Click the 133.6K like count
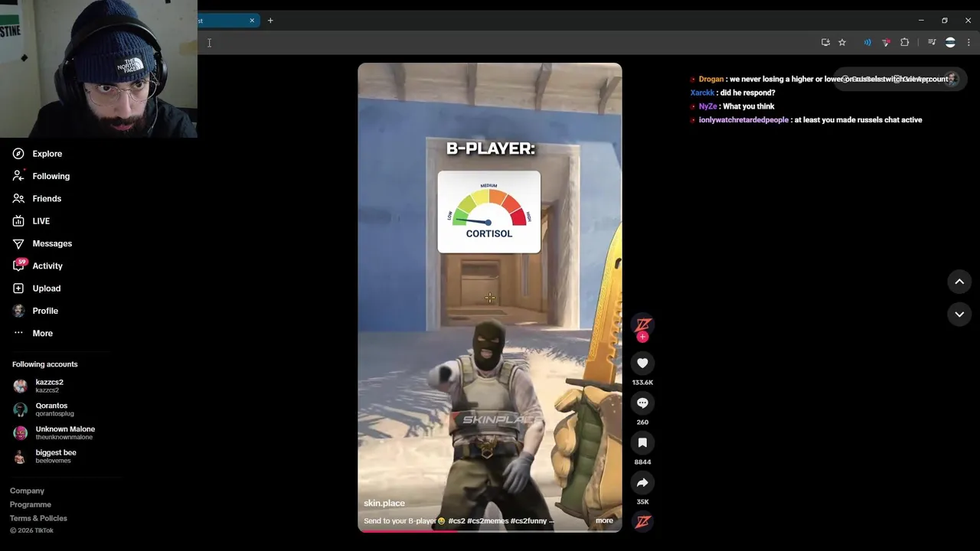 click(642, 383)
